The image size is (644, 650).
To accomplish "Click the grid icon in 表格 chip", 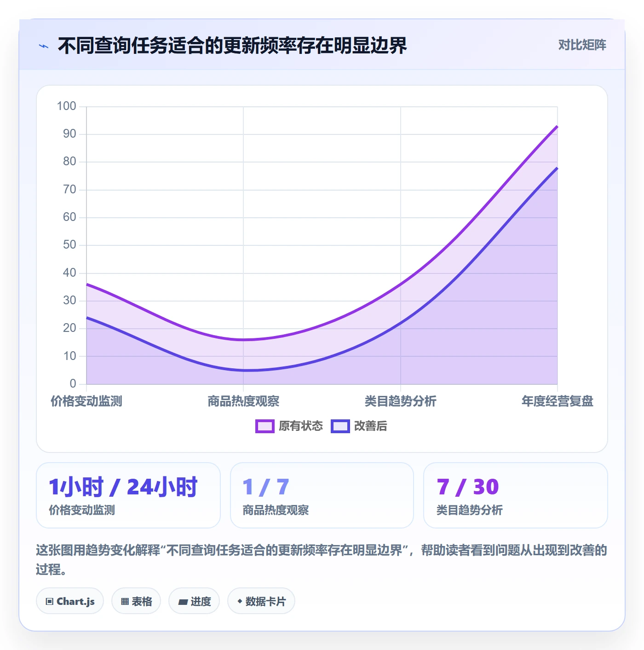I will pyautogui.click(x=125, y=601).
